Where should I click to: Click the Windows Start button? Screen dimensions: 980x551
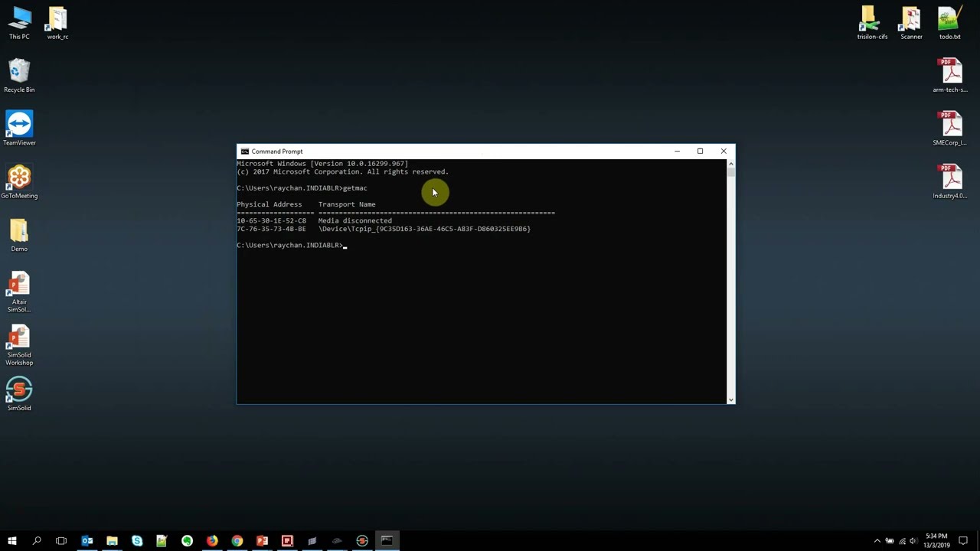pyautogui.click(x=11, y=541)
